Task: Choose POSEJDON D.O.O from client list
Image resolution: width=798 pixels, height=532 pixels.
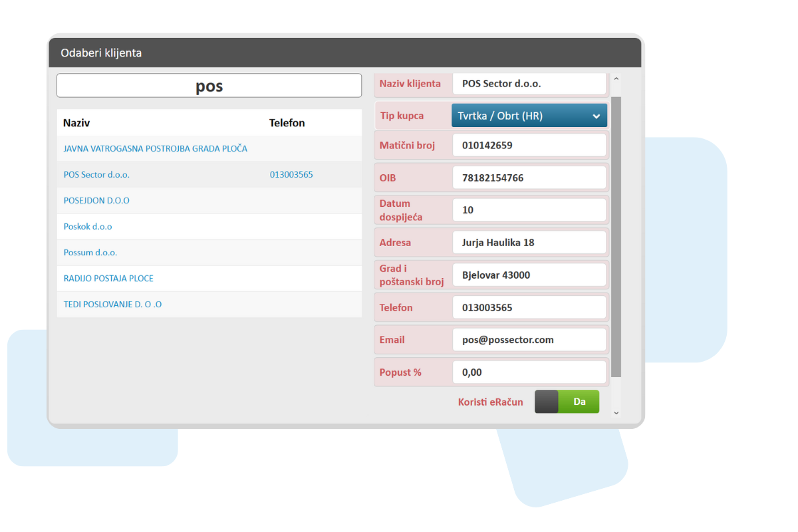Action: [96, 201]
